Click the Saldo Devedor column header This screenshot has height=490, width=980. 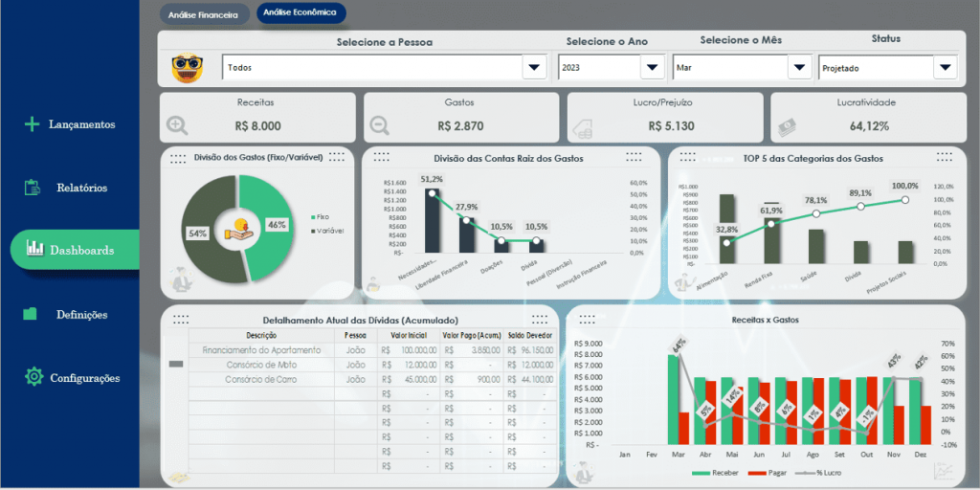(530, 336)
